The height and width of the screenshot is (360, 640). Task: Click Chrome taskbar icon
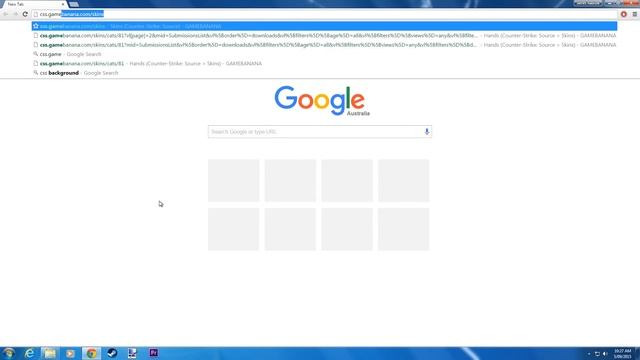point(91,353)
